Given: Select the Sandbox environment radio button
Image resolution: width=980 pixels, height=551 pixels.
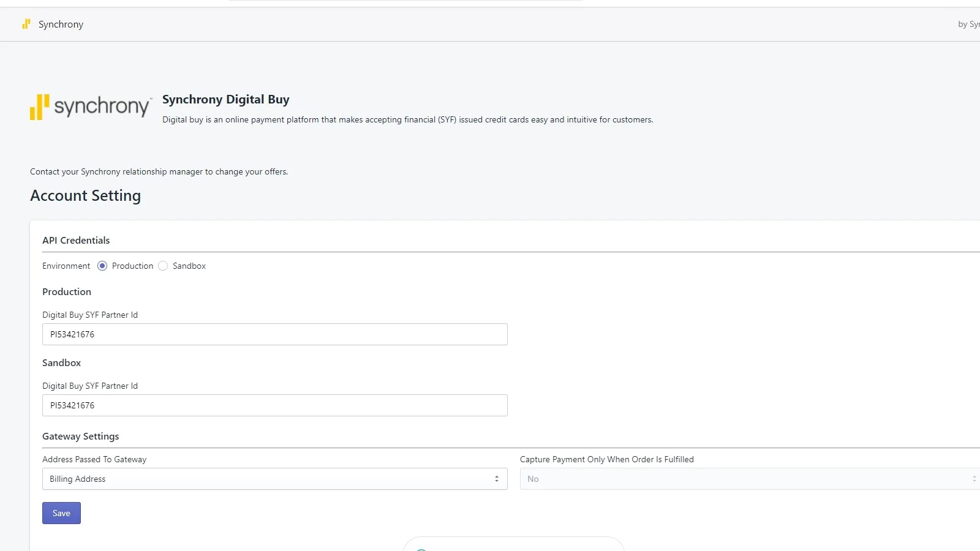Looking at the screenshot, I should click(x=163, y=266).
